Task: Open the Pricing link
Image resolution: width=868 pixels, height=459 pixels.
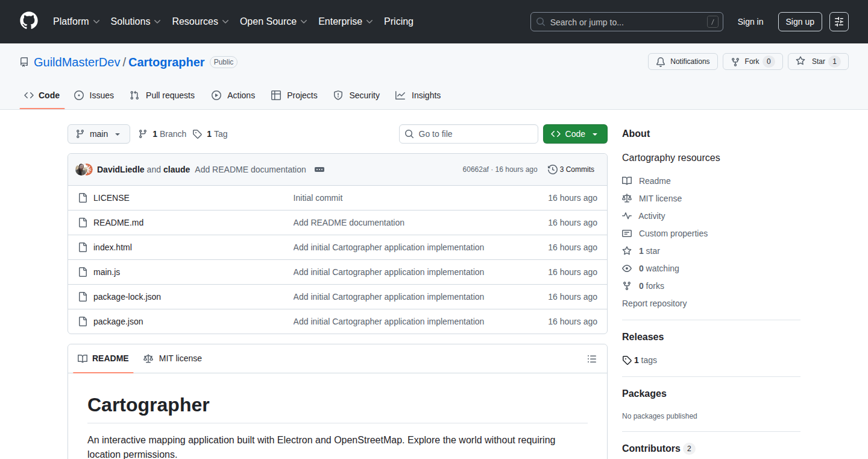Action: (x=398, y=22)
